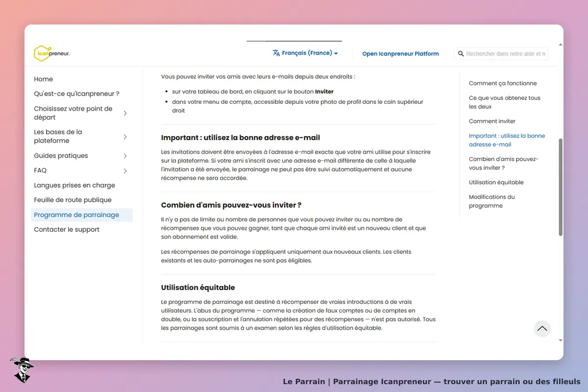Go to 'Combien d'amis pouvez-vous inviter ?' TOC link
The width and height of the screenshot is (588, 392).
coord(504,163)
